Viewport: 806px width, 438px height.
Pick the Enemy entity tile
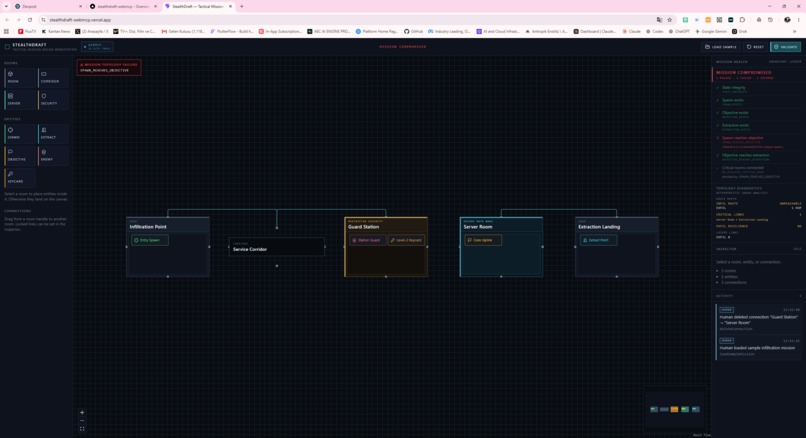[53, 156]
